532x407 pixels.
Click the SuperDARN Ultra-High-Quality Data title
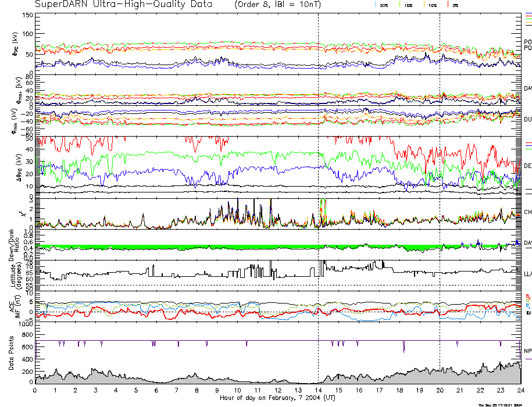[123, 5]
